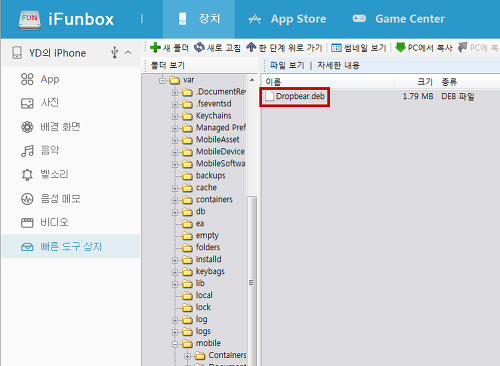
Task: Expand the installd folder
Action: coord(175,260)
